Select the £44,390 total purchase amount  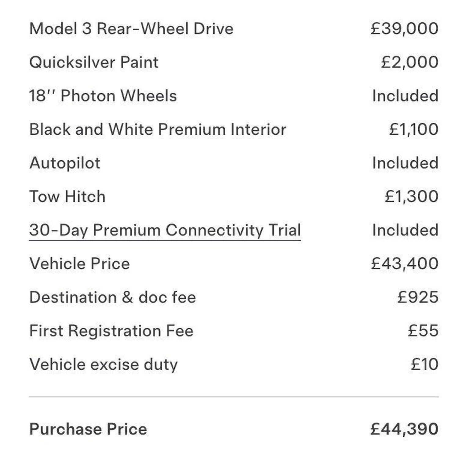click(404, 429)
